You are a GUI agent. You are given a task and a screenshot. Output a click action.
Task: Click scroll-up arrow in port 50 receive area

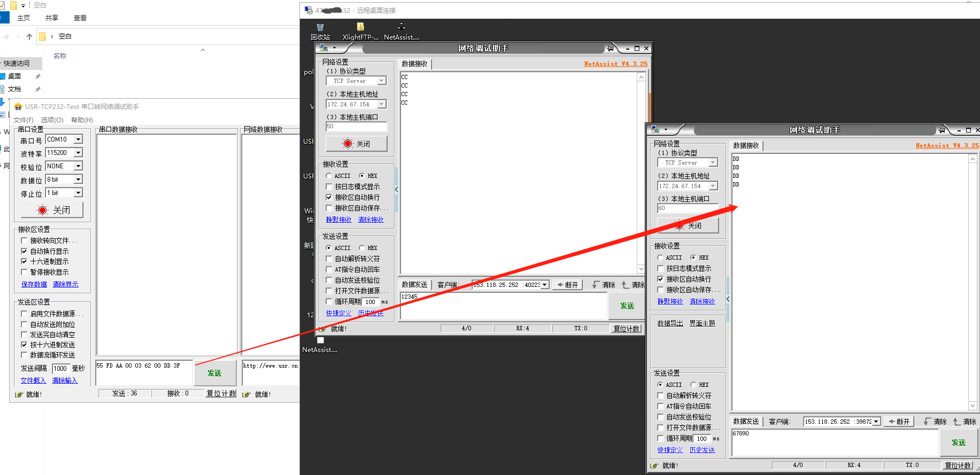click(641, 77)
